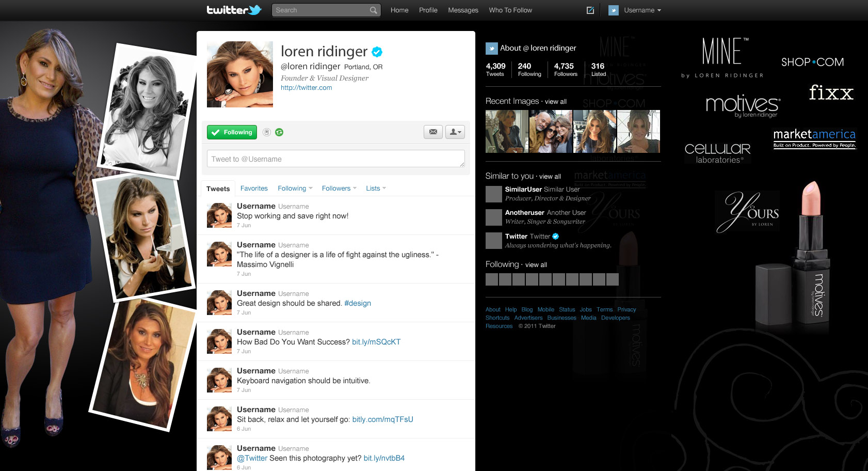Click the verified badge next to loren ridinger

377,52
